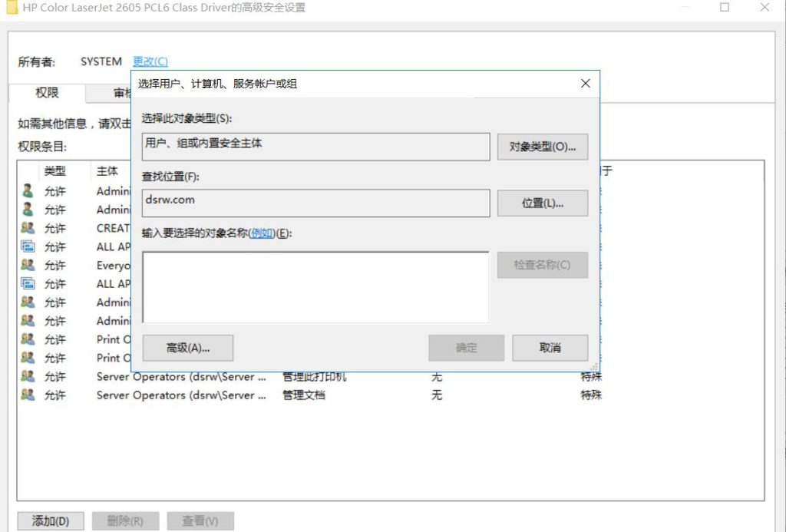Click the greyed 检查名称(C) button
The width and height of the screenshot is (786, 532).
coord(543,265)
